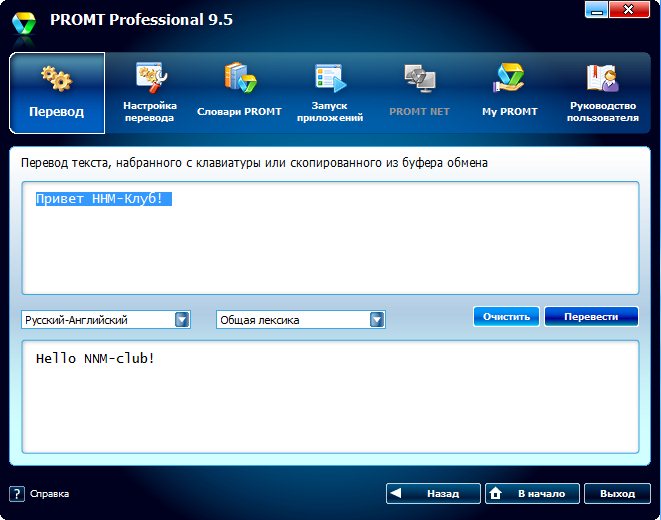Expand the Русский-Английский language dropdown
The height and width of the screenshot is (520, 661).
click(x=182, y=320)
